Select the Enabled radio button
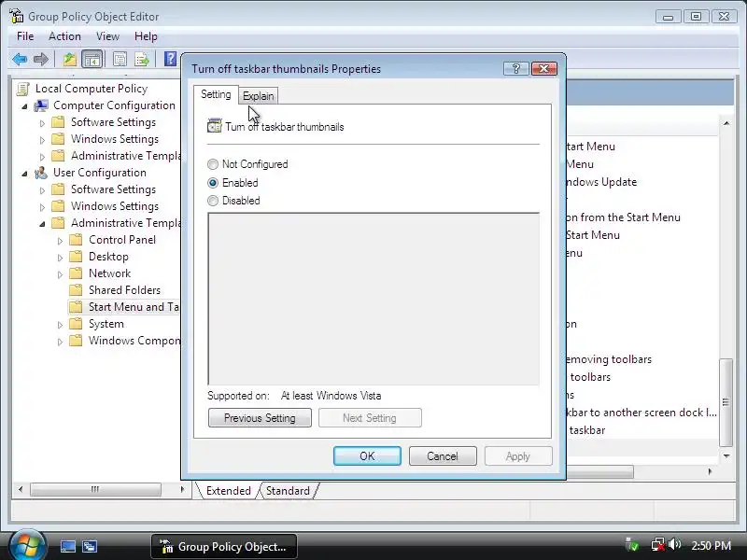Screen dimensions: 747x560 point(213,183)
